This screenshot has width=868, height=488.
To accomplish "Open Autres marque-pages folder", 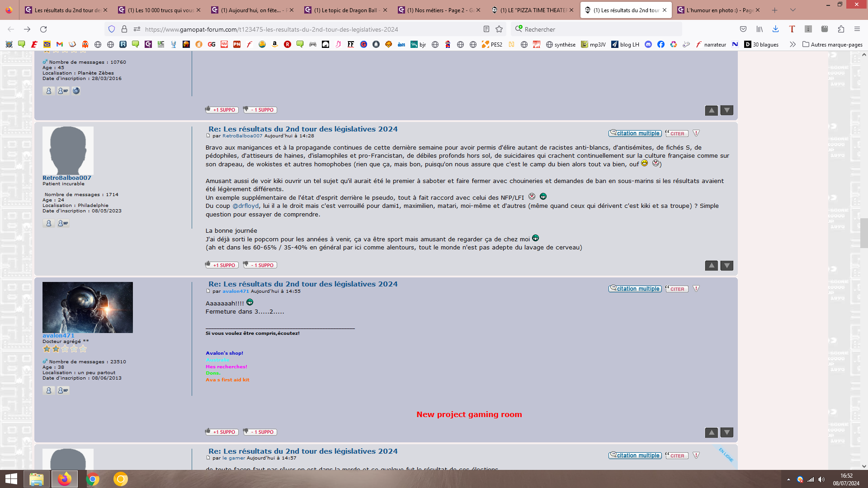I will pyautogui.click(x=832, y=44).
